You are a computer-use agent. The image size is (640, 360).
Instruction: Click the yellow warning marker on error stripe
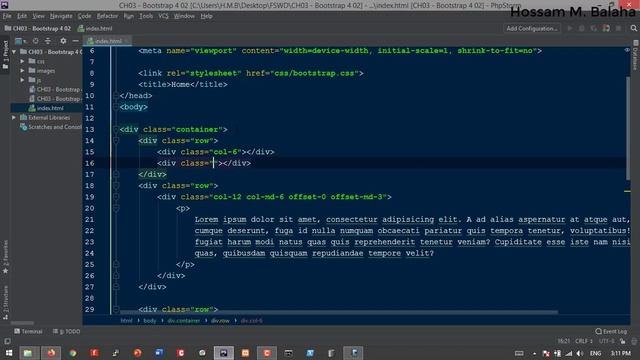point(627,191)
